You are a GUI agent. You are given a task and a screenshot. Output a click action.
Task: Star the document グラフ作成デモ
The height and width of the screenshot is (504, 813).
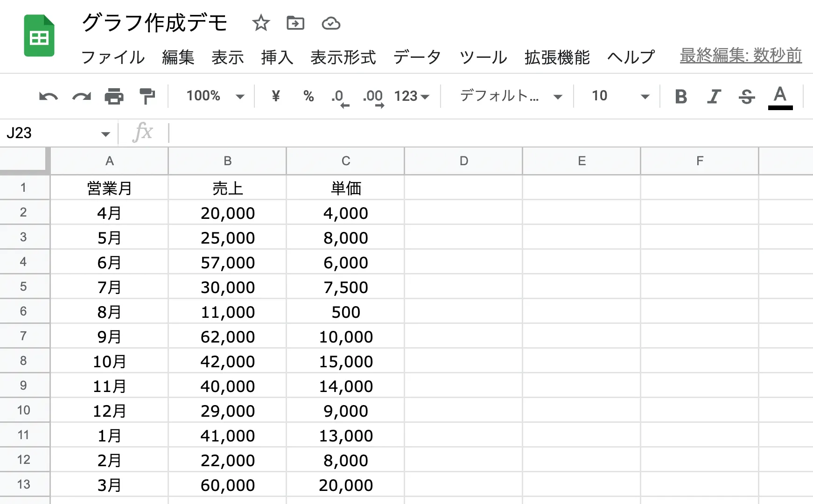pos(261,23)
